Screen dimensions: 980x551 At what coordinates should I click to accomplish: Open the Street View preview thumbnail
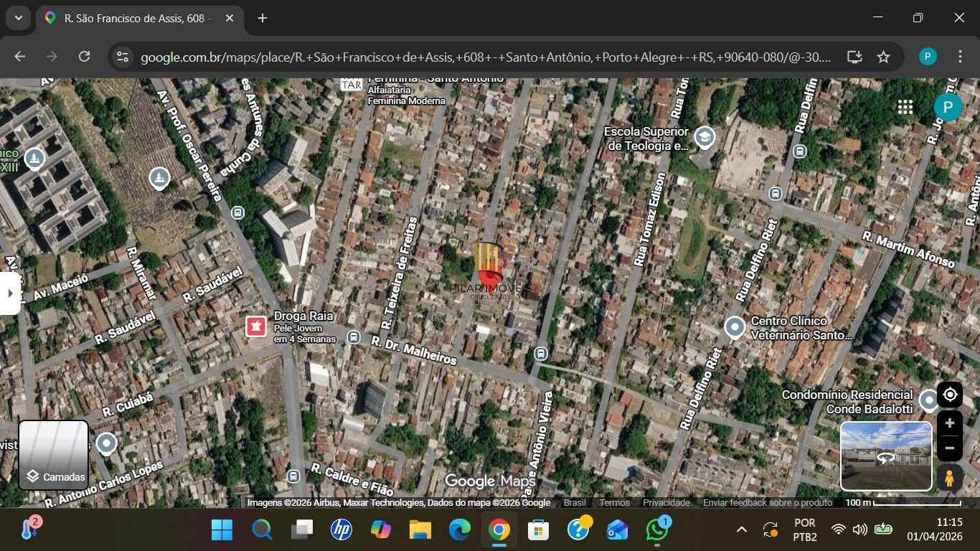pos(885,456)
